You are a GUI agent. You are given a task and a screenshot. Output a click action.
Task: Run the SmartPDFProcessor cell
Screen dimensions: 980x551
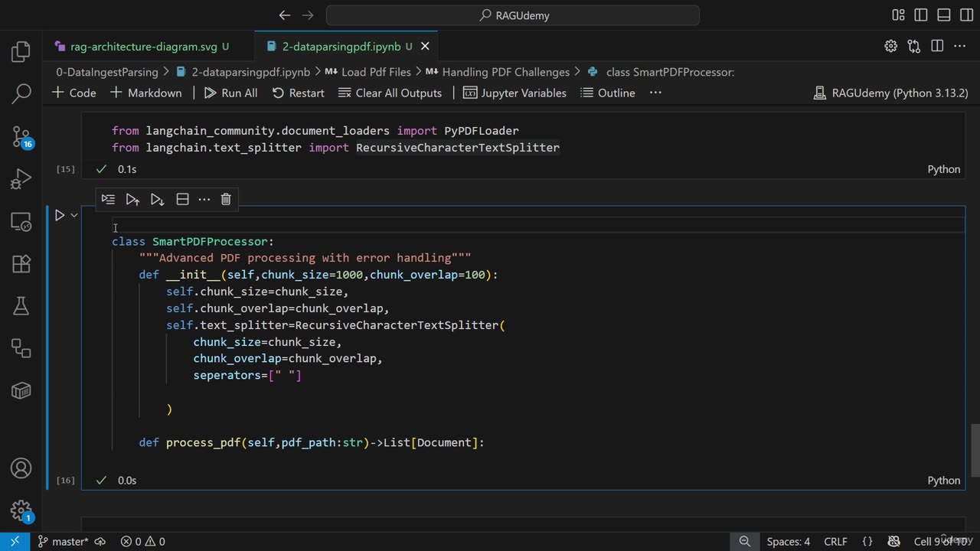(60, 216)
